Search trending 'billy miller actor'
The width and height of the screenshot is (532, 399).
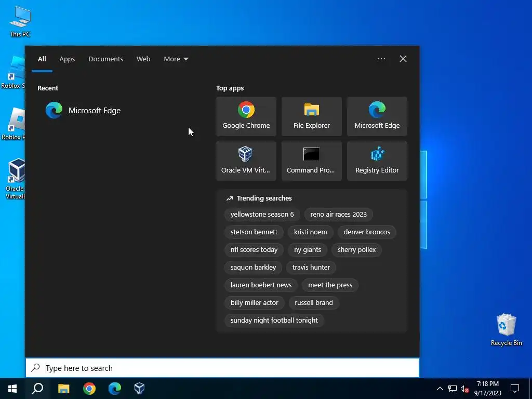coord(255,303)
